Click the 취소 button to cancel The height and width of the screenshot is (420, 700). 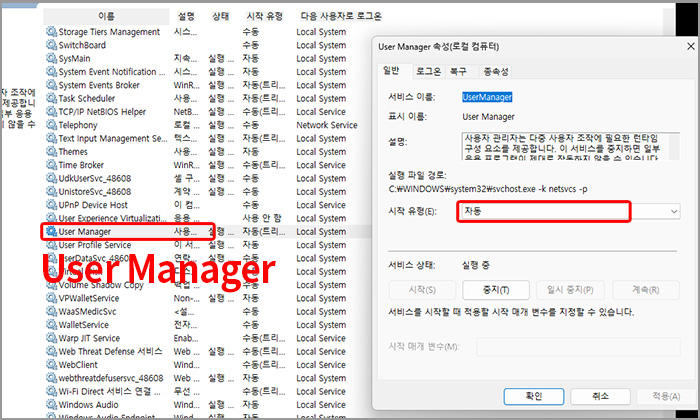pyautogui.click(x=596, y=395)
